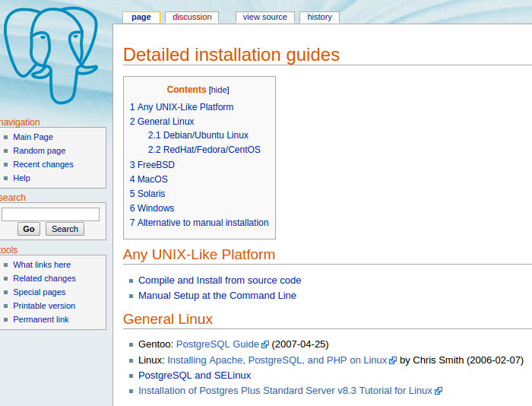
Task: Open Compile and Install from source code
Action: [220, 281]
